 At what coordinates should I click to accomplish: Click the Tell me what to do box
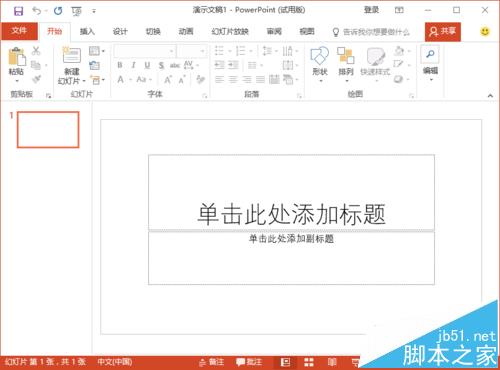click(371, 32)
